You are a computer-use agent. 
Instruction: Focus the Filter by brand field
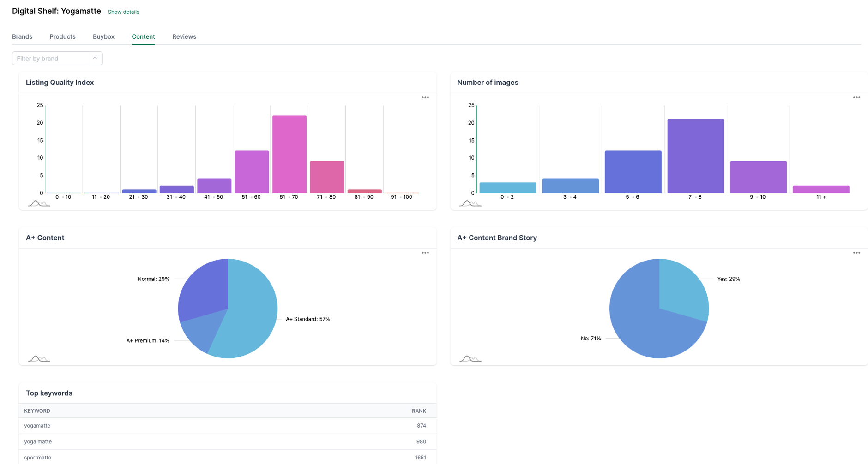tap(51, 58)
